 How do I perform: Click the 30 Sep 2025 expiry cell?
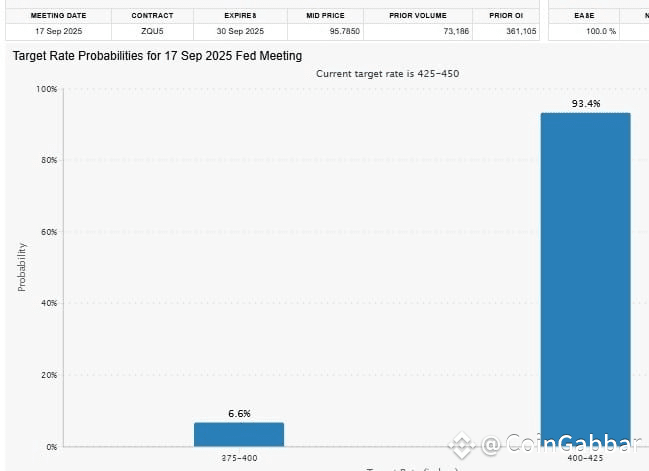pyautogui.click(x=241, y=32)
